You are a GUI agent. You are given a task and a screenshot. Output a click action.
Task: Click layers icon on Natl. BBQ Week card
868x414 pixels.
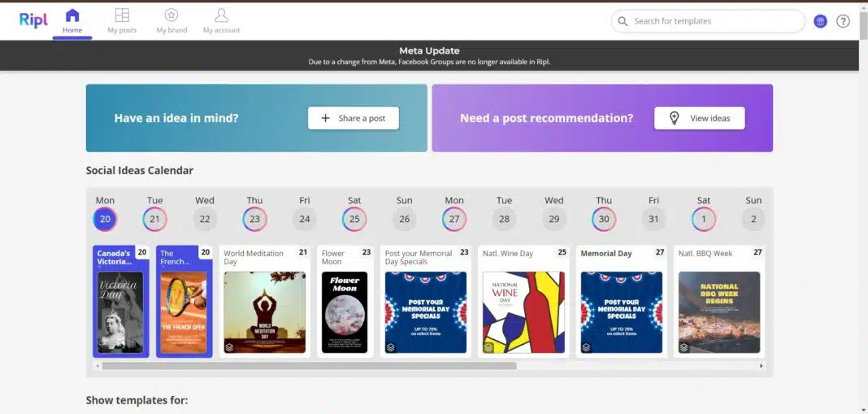pos(684,346)
